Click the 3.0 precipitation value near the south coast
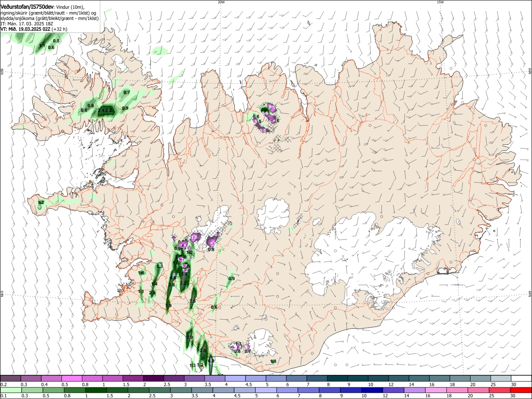The width and height of the screenshot is (532, 399). (x=203, y=351)
